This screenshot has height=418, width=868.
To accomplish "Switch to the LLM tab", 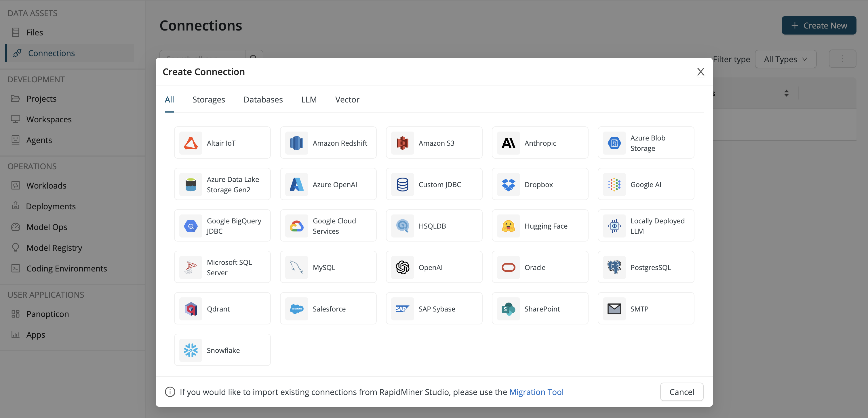I will [309, 99].
